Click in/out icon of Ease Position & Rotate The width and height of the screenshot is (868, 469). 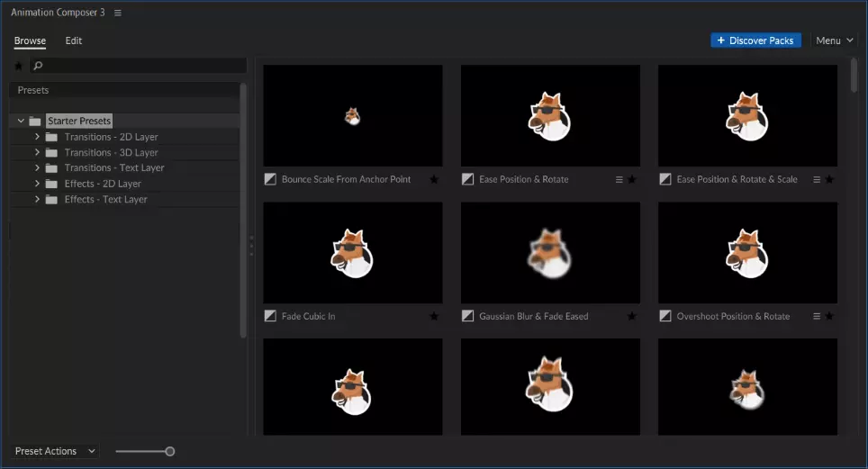(468, 179)
